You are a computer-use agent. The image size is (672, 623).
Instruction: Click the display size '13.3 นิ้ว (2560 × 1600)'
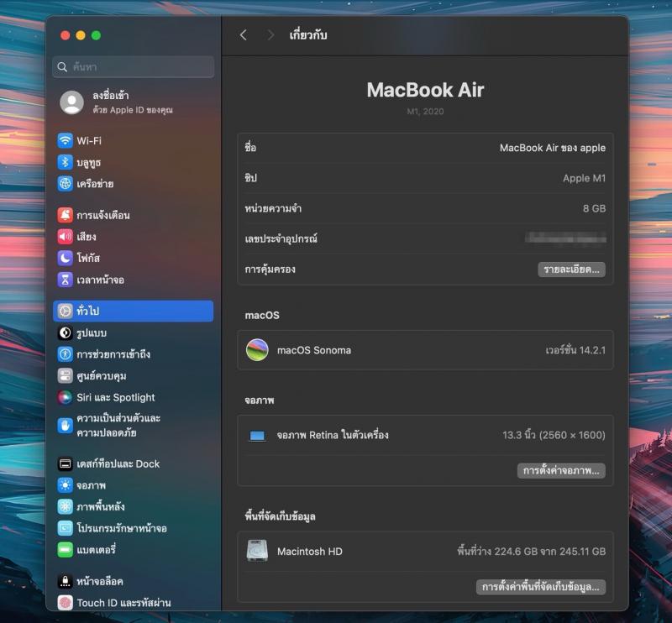pos(554,435)
